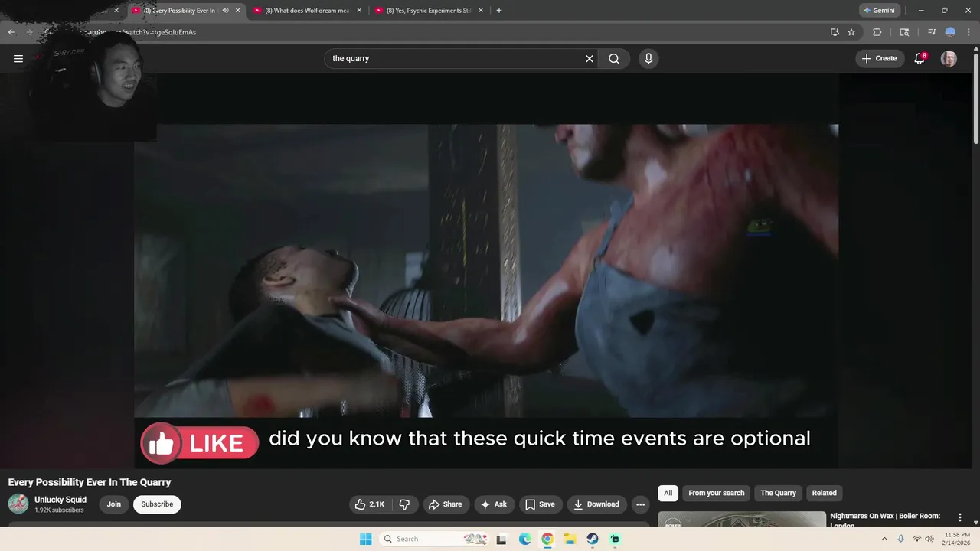Open Microsoft Edge from taskbar
This screenshot has width=980, height=551.
524,539
